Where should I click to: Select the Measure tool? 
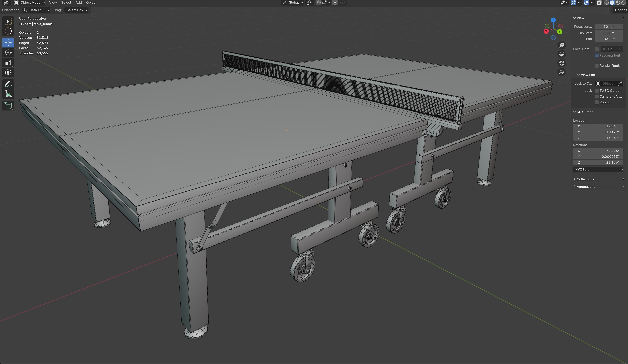point(8,94)
